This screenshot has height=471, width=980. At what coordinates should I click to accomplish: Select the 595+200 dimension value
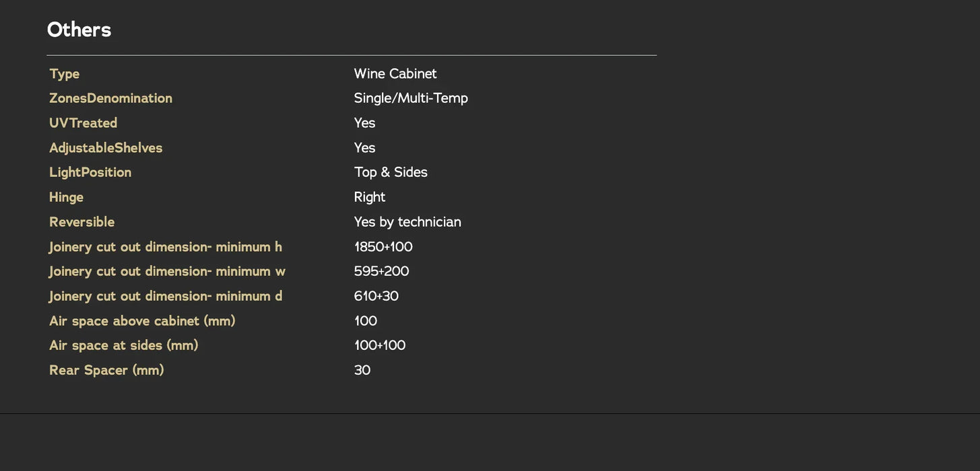point(381,271)
